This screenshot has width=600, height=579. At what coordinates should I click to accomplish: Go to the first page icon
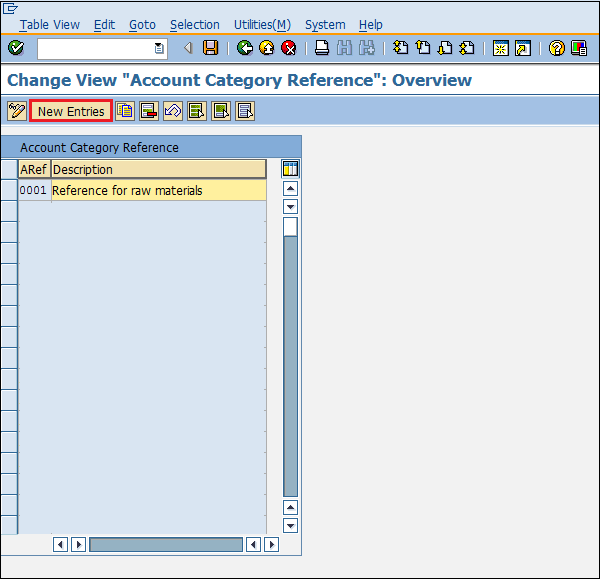pyautogui.click(x=401, y=48)
